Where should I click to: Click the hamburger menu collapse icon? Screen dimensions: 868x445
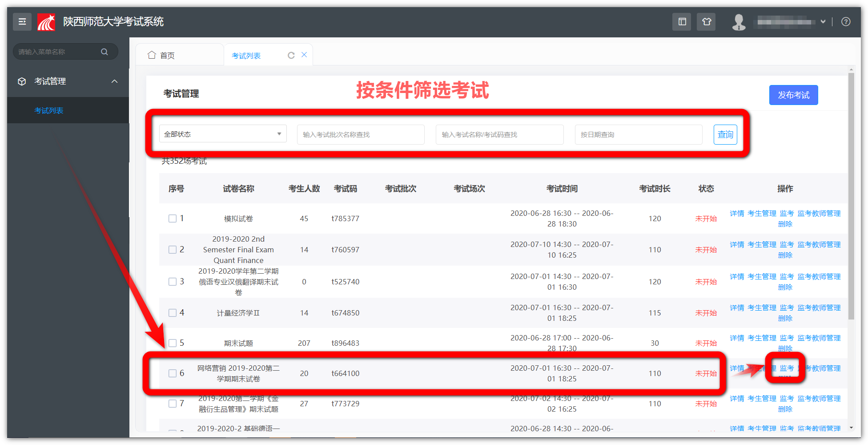[22, 21]
